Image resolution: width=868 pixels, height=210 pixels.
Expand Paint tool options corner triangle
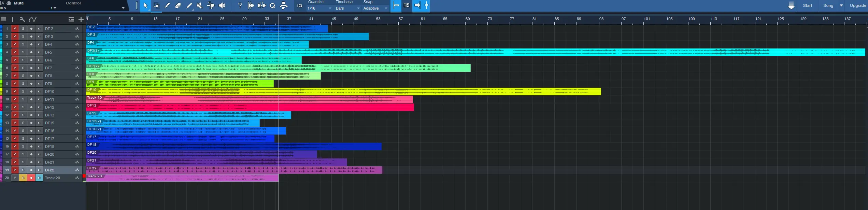[193, 10]
